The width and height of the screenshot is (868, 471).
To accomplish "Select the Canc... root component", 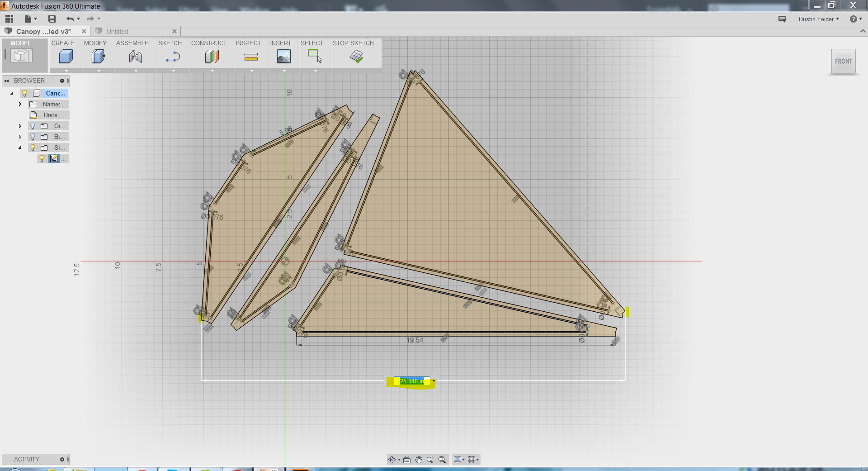I will (x=56, y=93).
